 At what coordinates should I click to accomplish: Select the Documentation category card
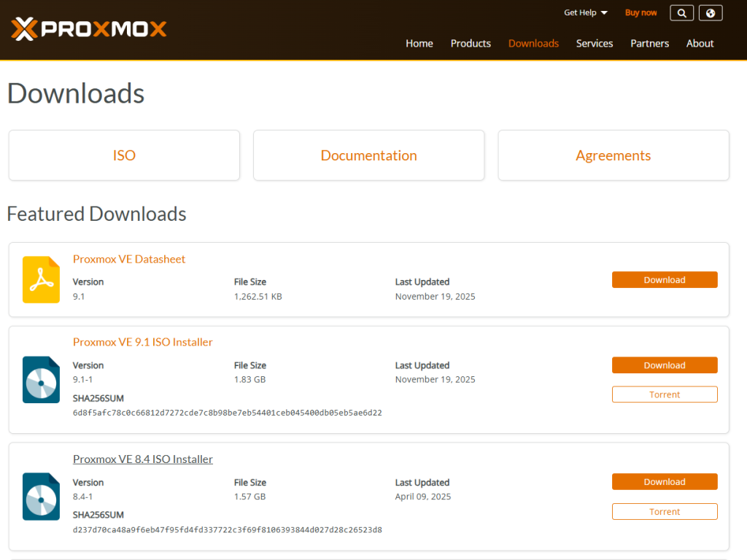pos(368,155)
